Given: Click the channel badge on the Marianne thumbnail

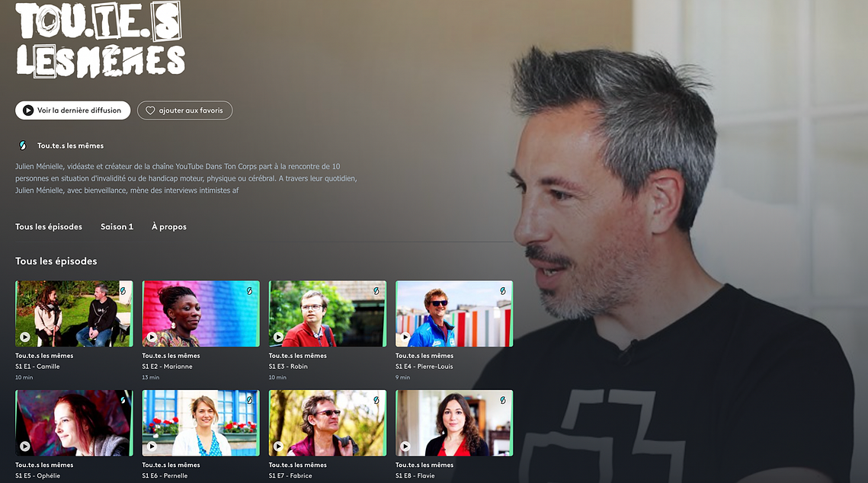Looking at the screenshot, I should [x=250, y=290].
